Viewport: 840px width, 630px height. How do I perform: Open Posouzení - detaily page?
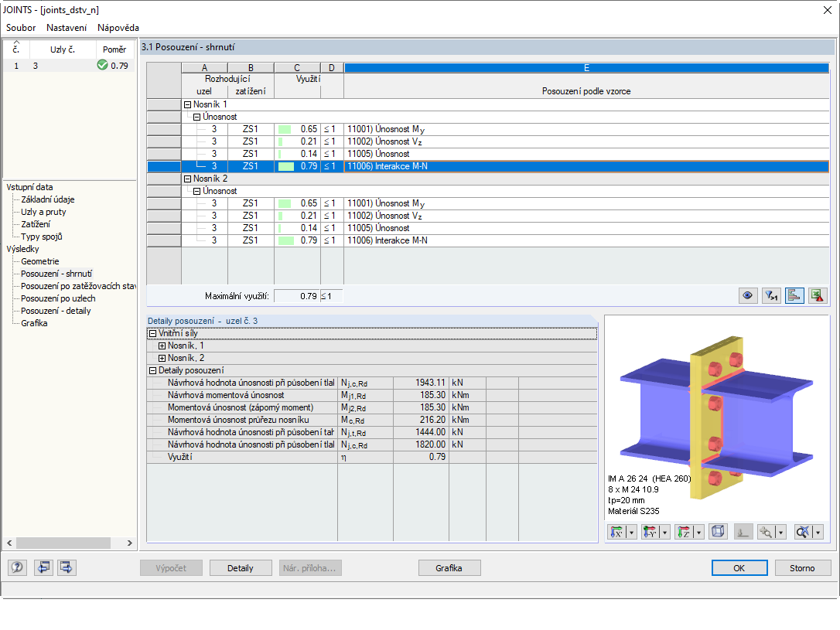point(56,311)
